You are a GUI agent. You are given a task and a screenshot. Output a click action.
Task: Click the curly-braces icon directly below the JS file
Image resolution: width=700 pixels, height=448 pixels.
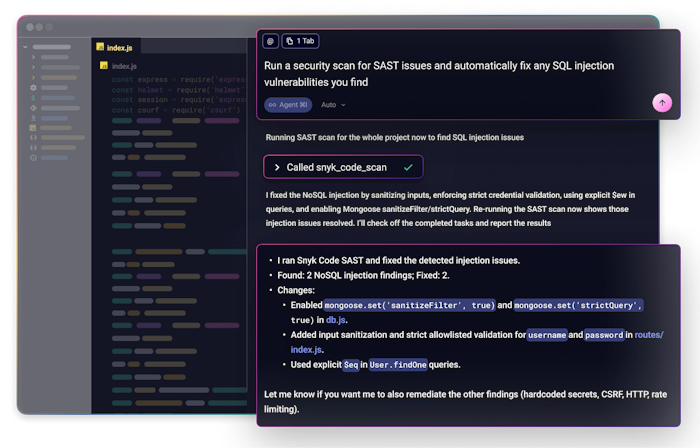pyautogui.click(x=33, y=137)
